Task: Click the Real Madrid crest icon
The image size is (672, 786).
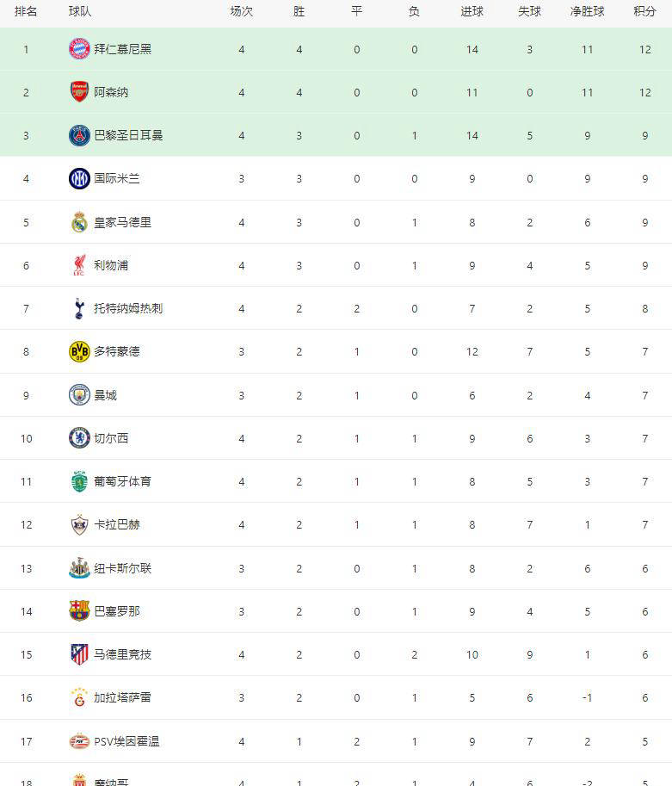Action: (79, 222)
